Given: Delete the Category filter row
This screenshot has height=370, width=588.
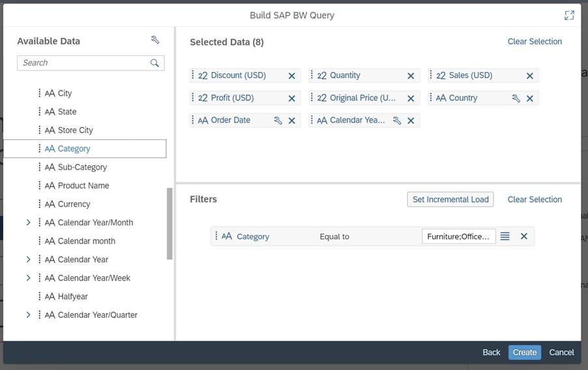Looking at the screenshot, I should [x=523, y=236].
